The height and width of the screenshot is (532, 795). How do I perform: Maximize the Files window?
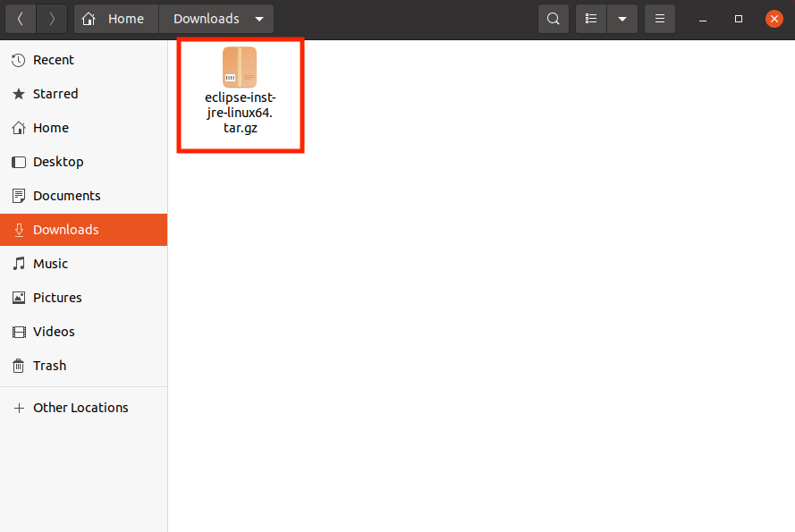pos(739,19)
